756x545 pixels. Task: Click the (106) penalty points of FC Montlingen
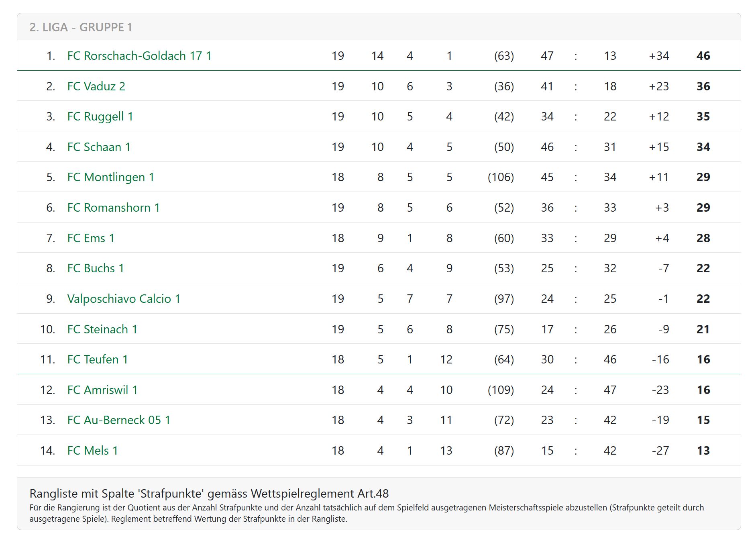[500, 177]
